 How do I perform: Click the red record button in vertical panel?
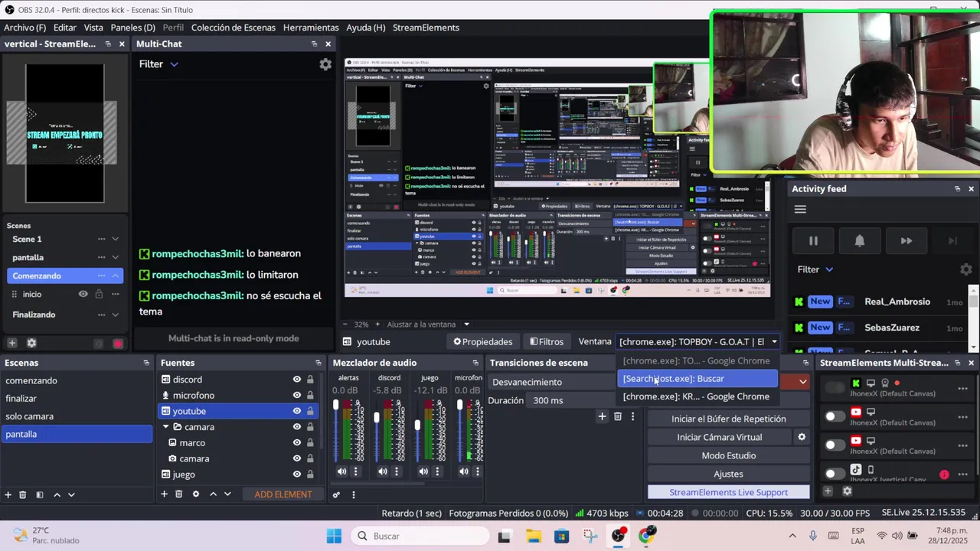pyautogui.click(x=117, y=344)
